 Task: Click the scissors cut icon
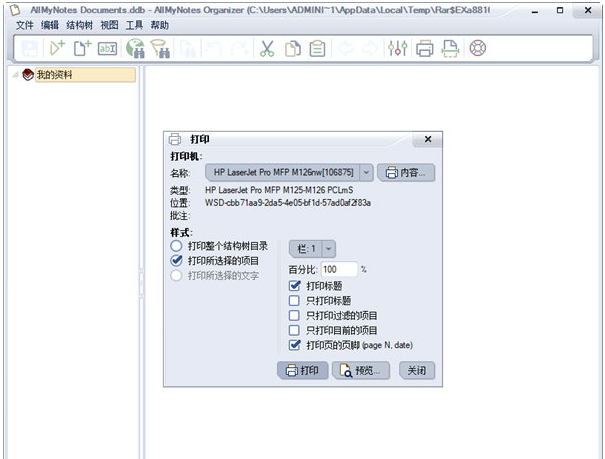[x=267, y=48]
